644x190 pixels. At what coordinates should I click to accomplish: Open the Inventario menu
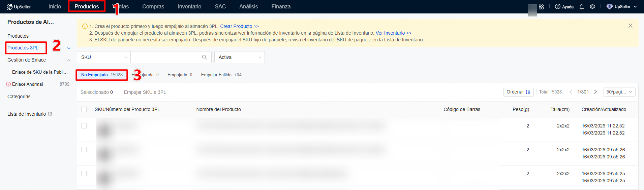189,7
